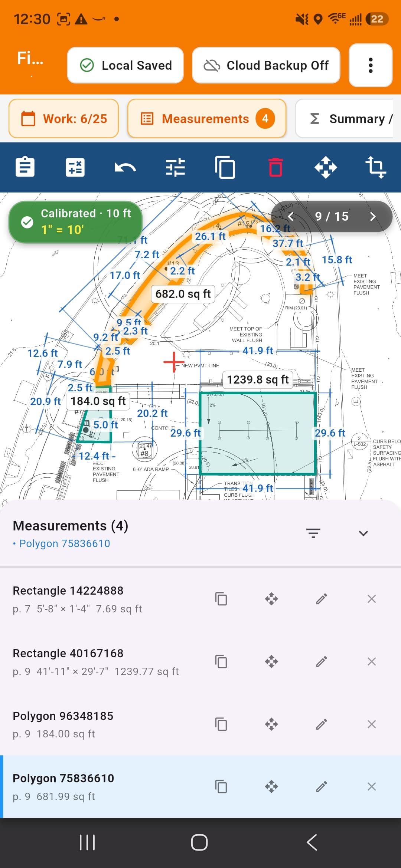Select the 1239.8 sq ft rectangle label

pos(258,379)
